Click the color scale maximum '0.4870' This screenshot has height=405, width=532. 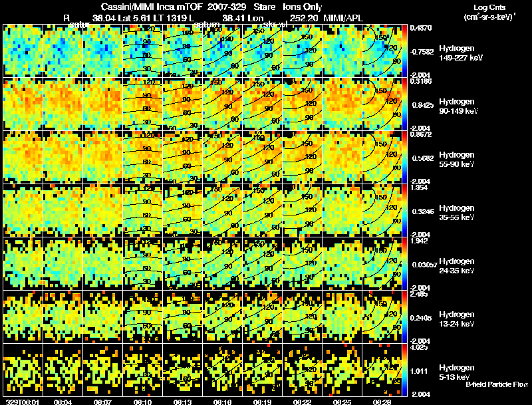pyautogui.click(x=421, y=28)
